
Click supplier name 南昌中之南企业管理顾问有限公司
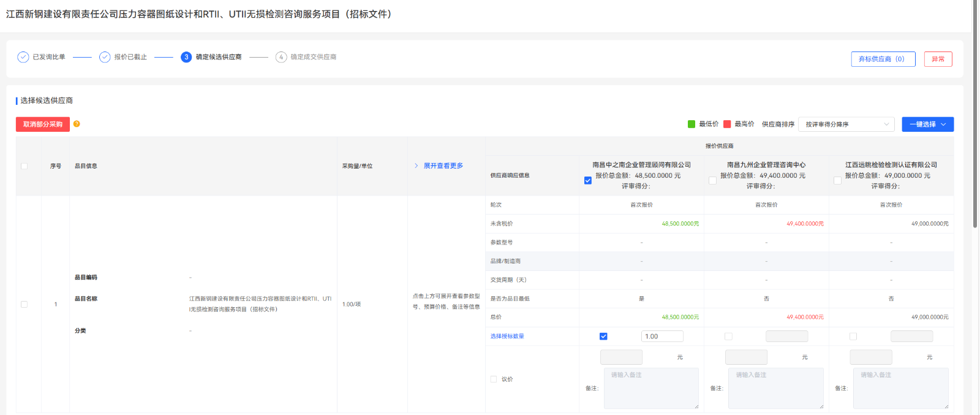[x=641, y=165]
